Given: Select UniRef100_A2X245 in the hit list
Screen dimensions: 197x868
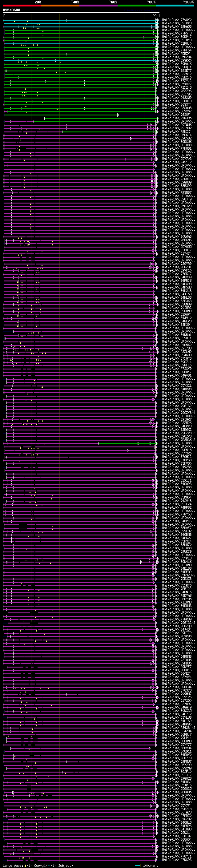Looking at the screenshot, I should (x=177, y=88).
